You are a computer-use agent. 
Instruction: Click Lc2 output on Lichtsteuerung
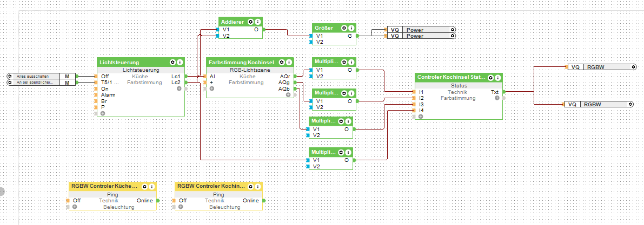point(176,83)
